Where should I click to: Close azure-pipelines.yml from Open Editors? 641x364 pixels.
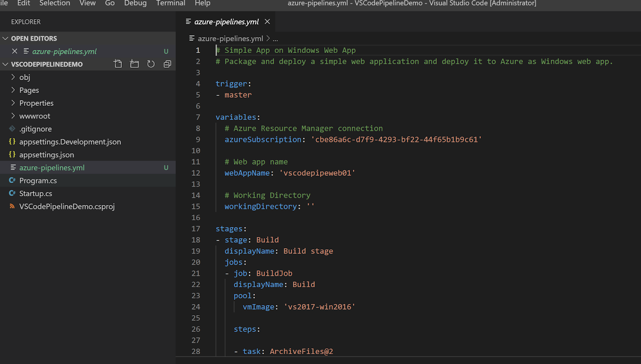(15, 51)
